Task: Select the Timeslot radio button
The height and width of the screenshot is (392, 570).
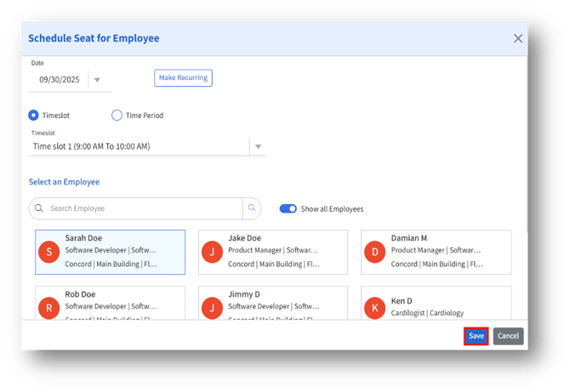Action: coord(34,116)
